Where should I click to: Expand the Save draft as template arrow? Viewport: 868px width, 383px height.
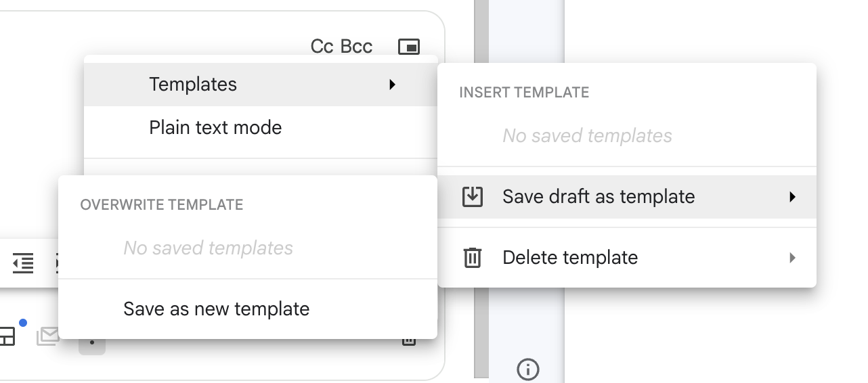pyautogui.click(x=792, y=197)
